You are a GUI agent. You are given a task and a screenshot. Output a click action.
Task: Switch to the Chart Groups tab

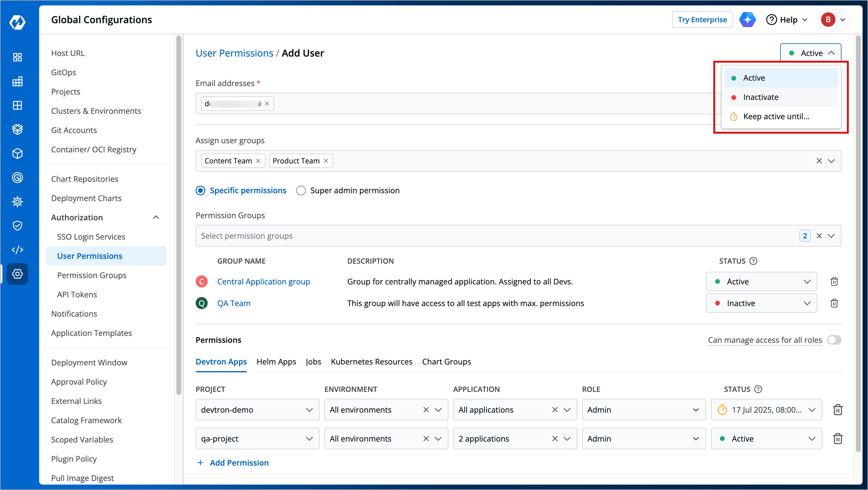(446, 361)
